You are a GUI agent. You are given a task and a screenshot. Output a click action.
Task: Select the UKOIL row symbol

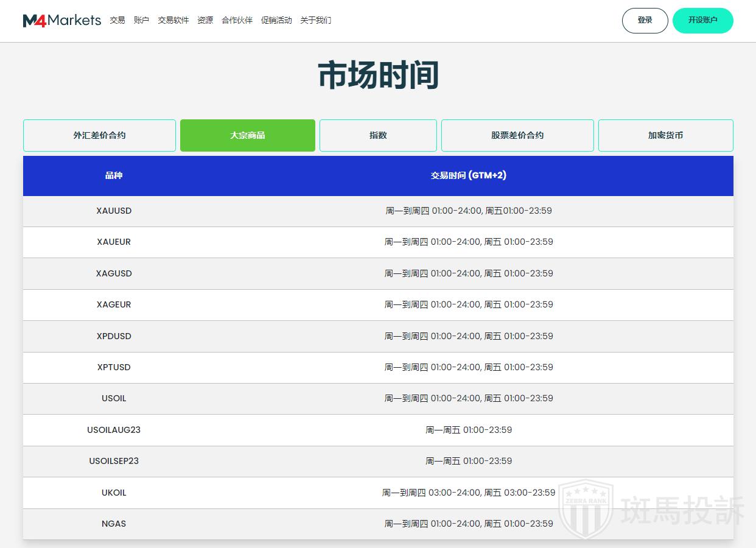(x=114, y=493)
